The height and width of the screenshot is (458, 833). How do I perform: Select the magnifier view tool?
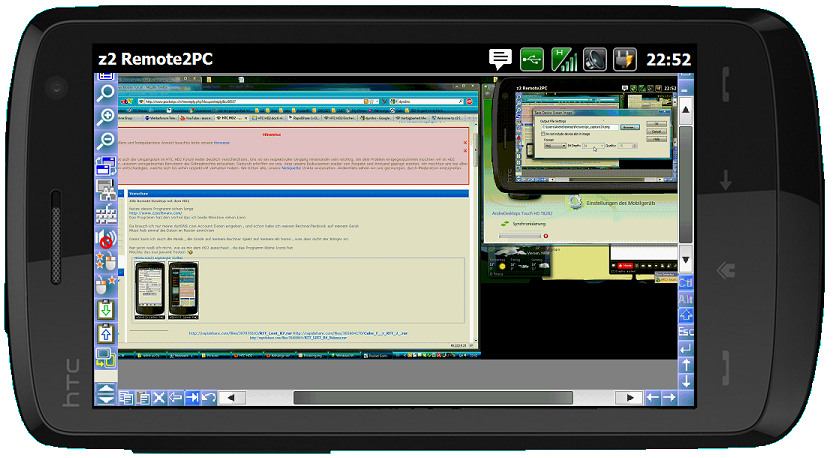[105, 93]
